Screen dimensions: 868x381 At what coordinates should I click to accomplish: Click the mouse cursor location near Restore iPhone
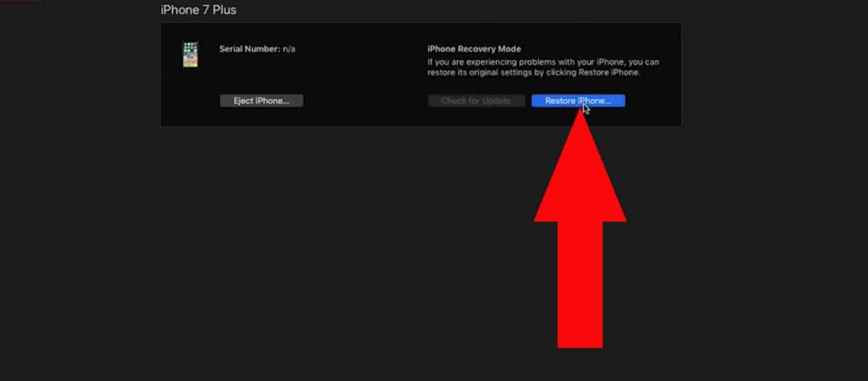coord(585,108)
